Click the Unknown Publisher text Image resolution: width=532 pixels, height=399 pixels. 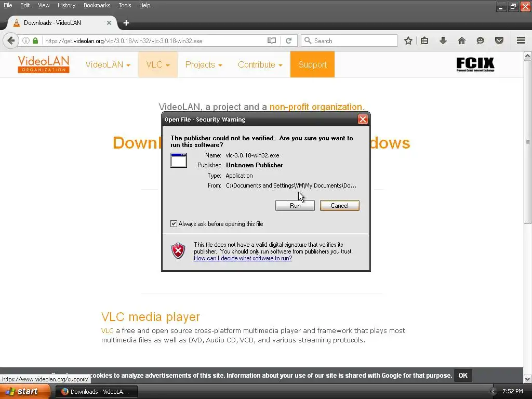pos(255,165)
